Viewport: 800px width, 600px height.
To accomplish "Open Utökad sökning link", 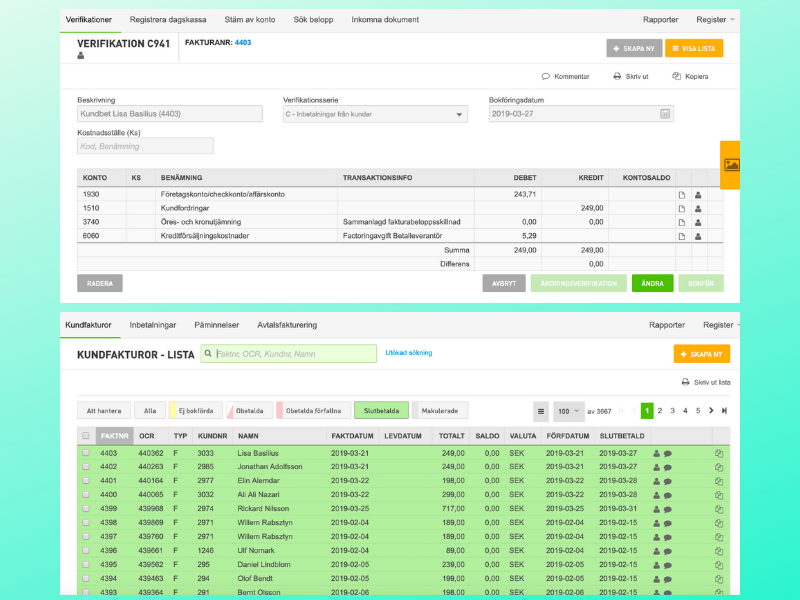I will 409,353.
